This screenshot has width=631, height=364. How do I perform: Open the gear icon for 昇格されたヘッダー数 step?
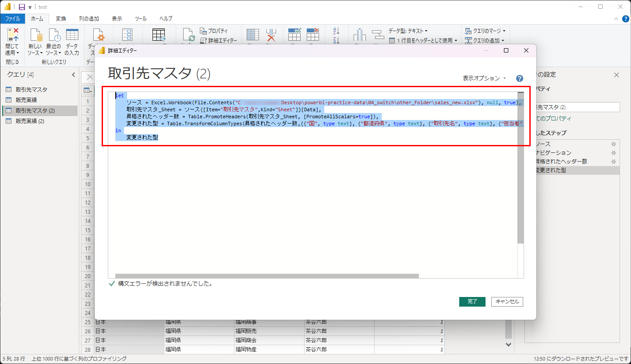pyautogui.click(x=614, y=162)
